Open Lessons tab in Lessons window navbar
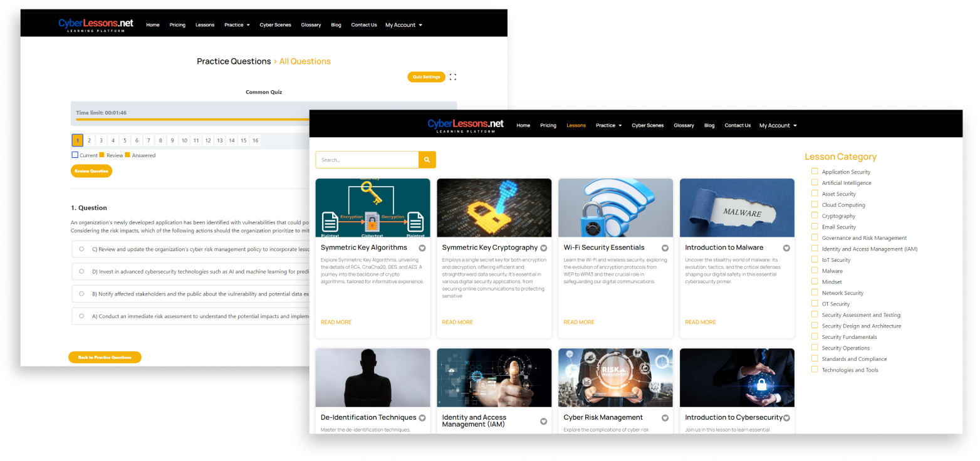The image size is (980, 461). coord(576,125)
